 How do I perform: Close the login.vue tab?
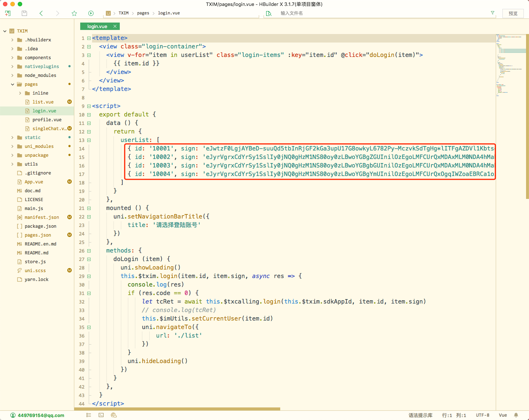(x=115, y=26)
